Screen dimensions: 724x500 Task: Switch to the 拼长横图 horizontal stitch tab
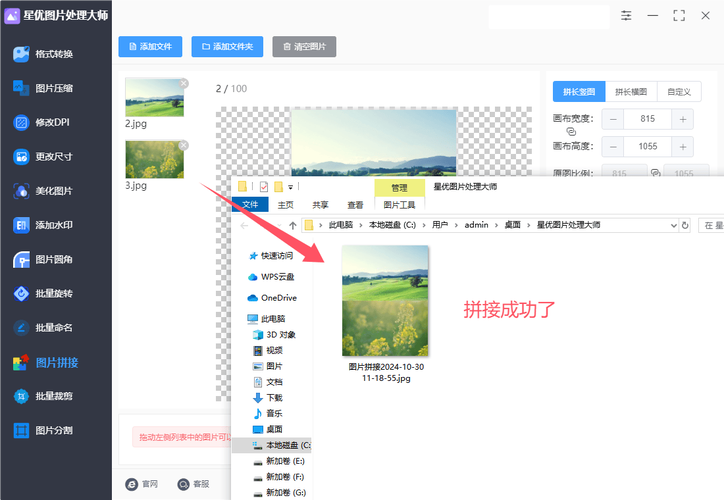(631, 92)
